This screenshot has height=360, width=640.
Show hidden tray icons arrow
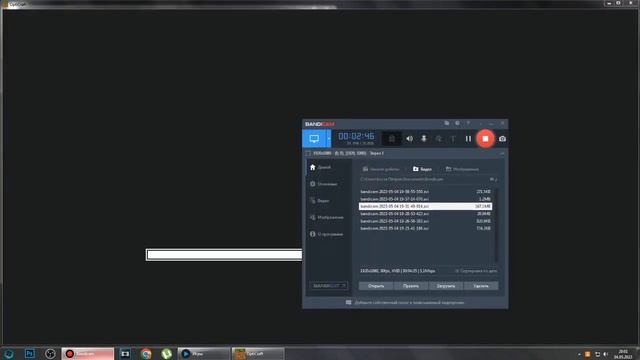point(579,354)
